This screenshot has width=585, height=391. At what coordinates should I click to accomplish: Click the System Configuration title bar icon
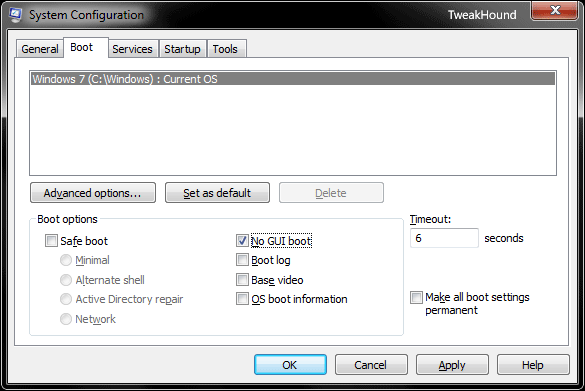15,15
